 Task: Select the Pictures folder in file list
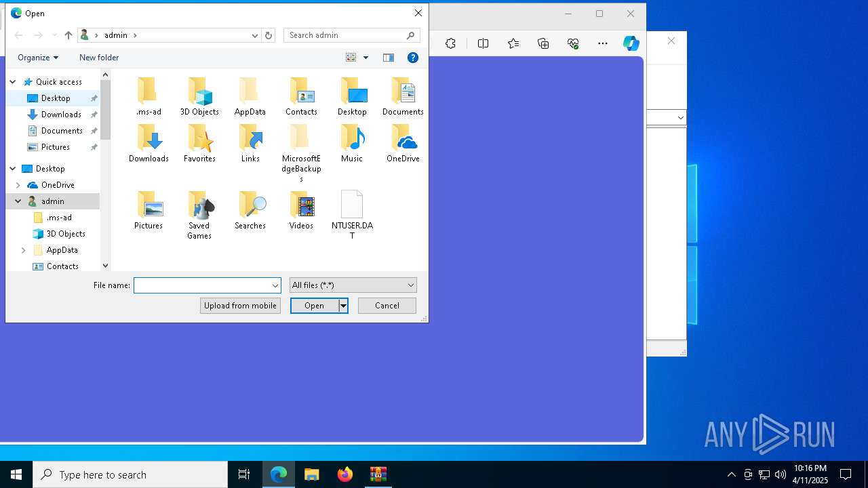(149, 210)
